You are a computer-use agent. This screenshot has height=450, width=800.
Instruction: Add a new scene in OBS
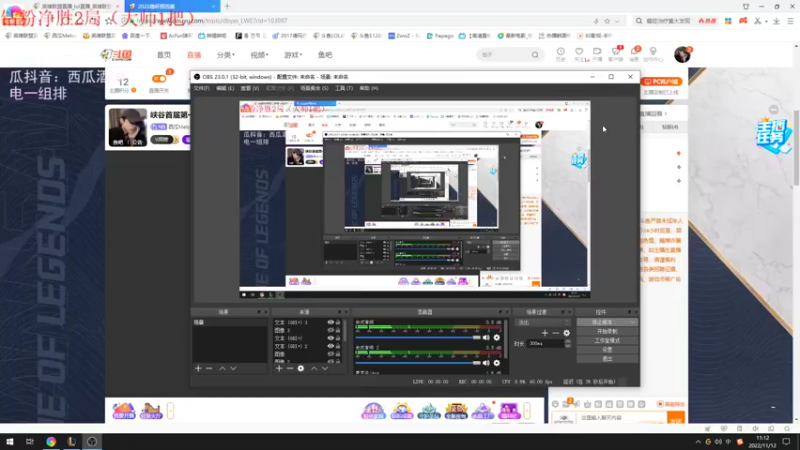pyautogui.click(x=198, y=368)
